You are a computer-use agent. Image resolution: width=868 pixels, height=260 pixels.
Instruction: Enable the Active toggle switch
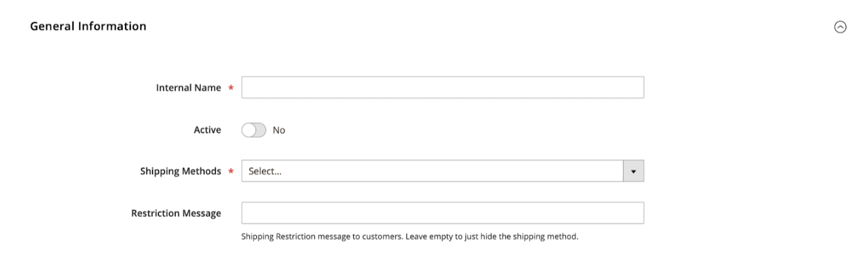pos(253,130)
